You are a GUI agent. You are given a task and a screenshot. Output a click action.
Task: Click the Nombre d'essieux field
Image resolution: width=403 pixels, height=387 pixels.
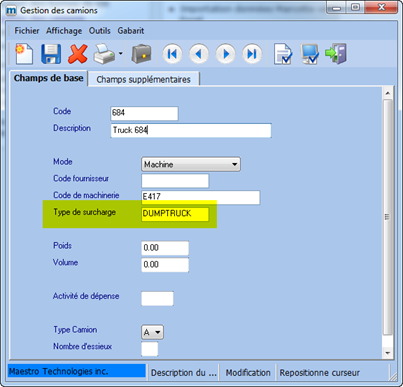[150, 349]
